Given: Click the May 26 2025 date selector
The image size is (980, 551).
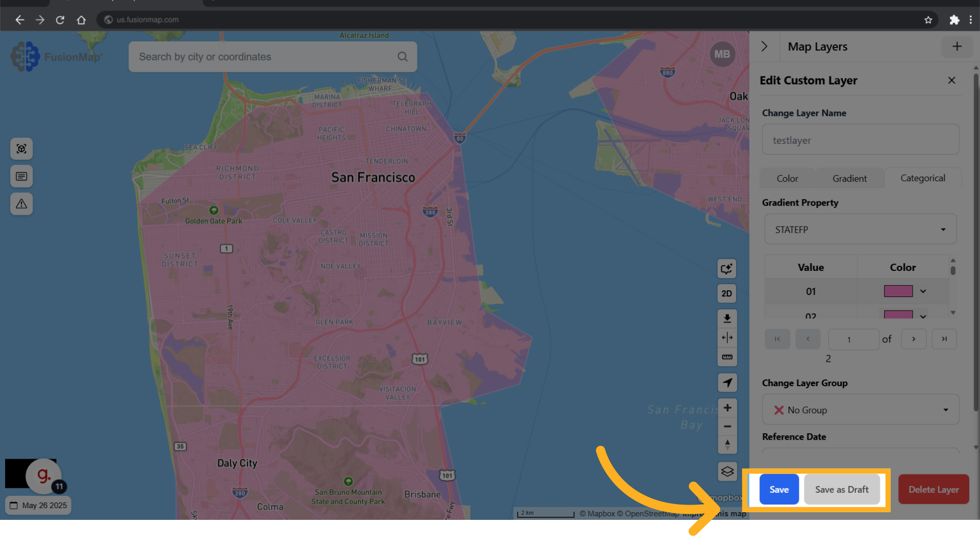Looking at the screenshot, I should coord(38,506).
